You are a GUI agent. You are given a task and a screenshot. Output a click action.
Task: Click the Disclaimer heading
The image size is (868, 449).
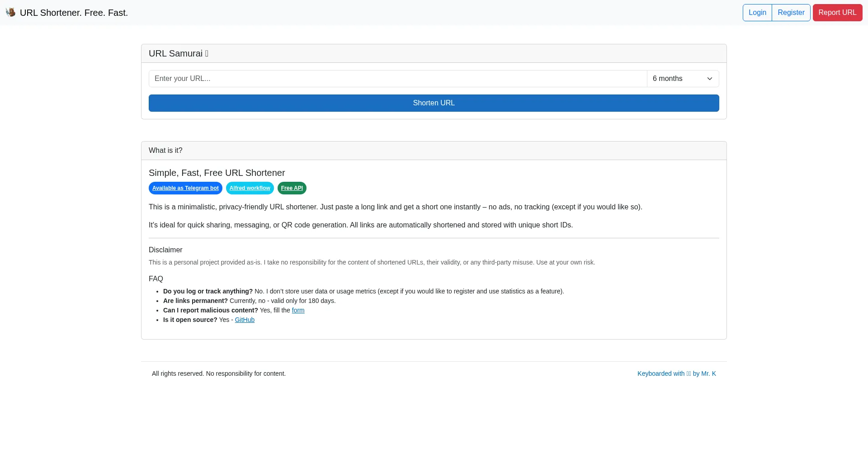click(x=165, y=250)
